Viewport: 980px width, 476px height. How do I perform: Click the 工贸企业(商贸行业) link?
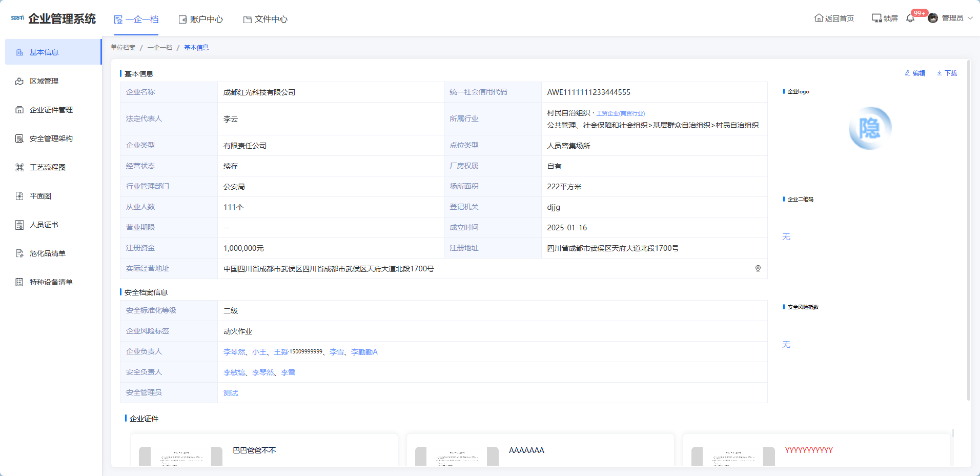coord(620,113)
